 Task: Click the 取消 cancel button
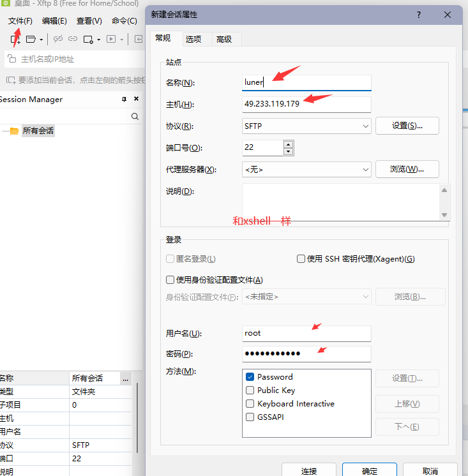coord(430,470)
